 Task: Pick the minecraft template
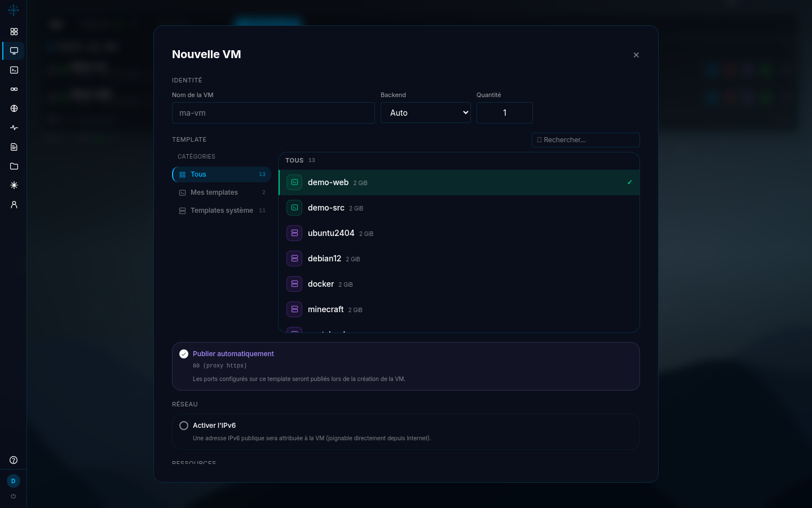pyautogui.click(x=459, y=309)
